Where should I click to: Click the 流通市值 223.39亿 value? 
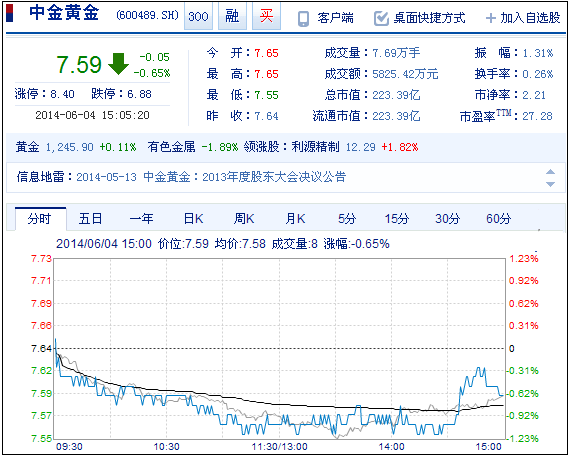[x=396, y=117]
